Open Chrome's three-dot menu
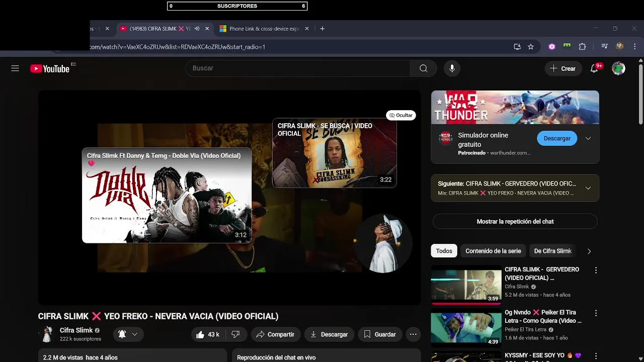Viewport: 644px width, 362px height. point(635,47)
